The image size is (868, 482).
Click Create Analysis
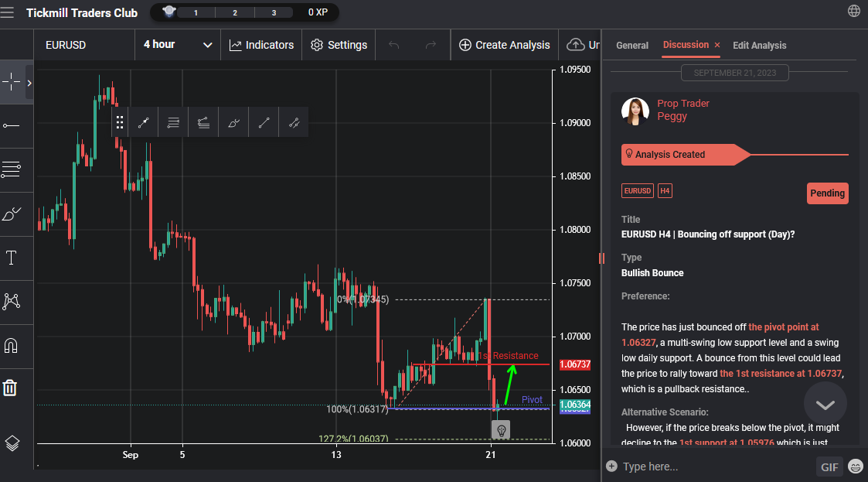pyautogui.click(x=504, y=45)
